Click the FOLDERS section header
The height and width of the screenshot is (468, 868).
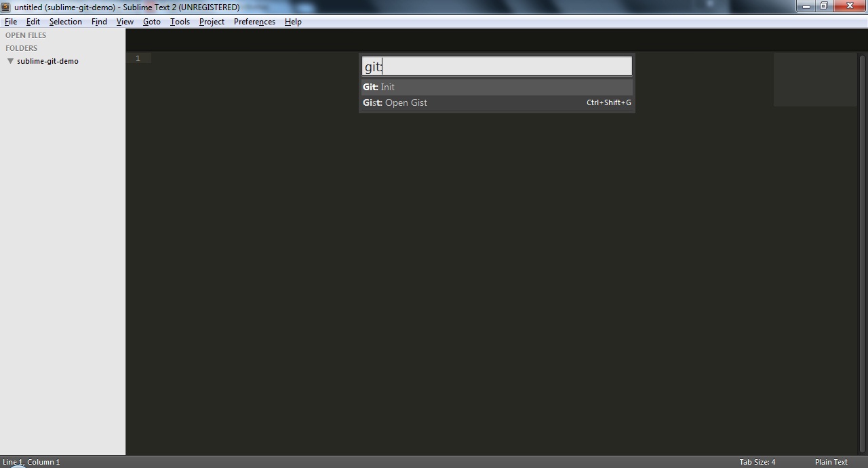[x=21, y=48]
